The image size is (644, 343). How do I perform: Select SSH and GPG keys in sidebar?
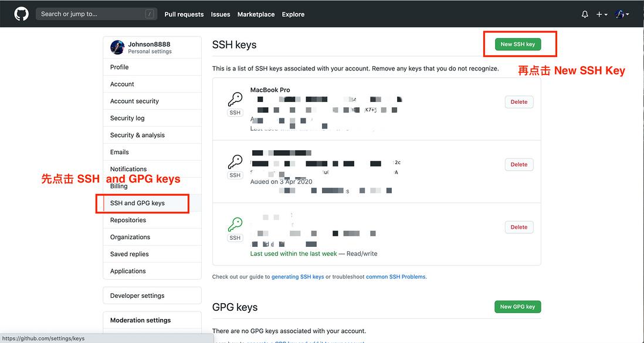click(x=137, y=203)
